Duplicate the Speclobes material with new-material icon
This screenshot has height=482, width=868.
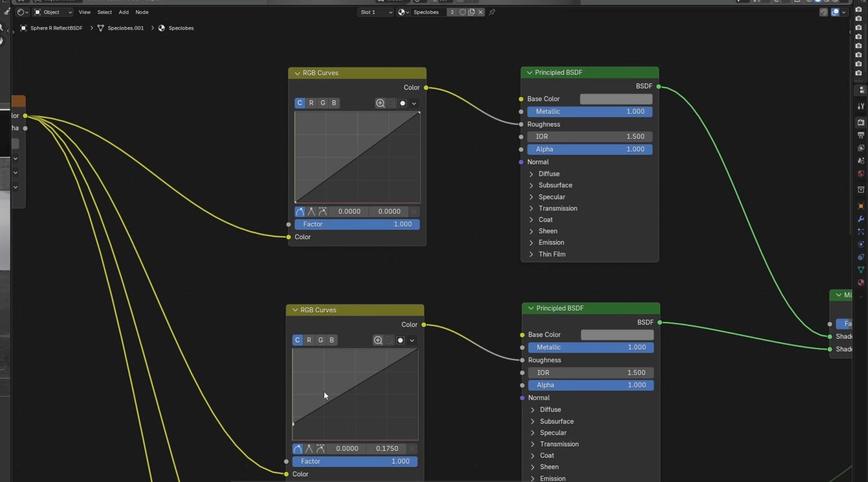point(472,12)
